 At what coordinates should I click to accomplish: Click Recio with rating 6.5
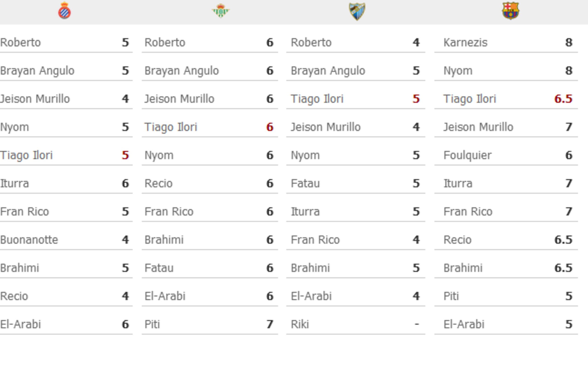[458, 240]
